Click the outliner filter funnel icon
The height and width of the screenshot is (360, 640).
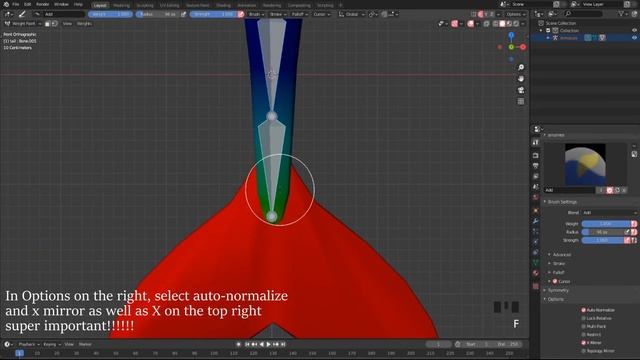(x=622, y=14)
